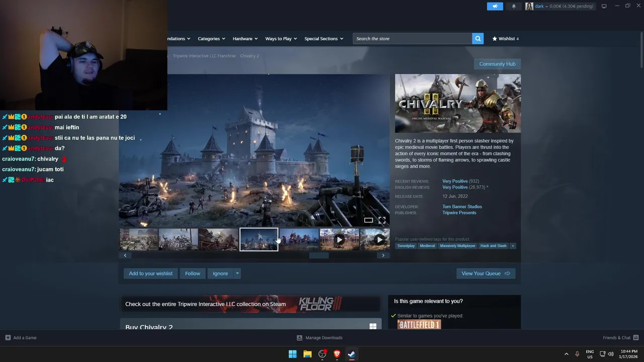Click the left arrow of thumbnail strip
The image size is (644, 362).
[x=125, y=255]
